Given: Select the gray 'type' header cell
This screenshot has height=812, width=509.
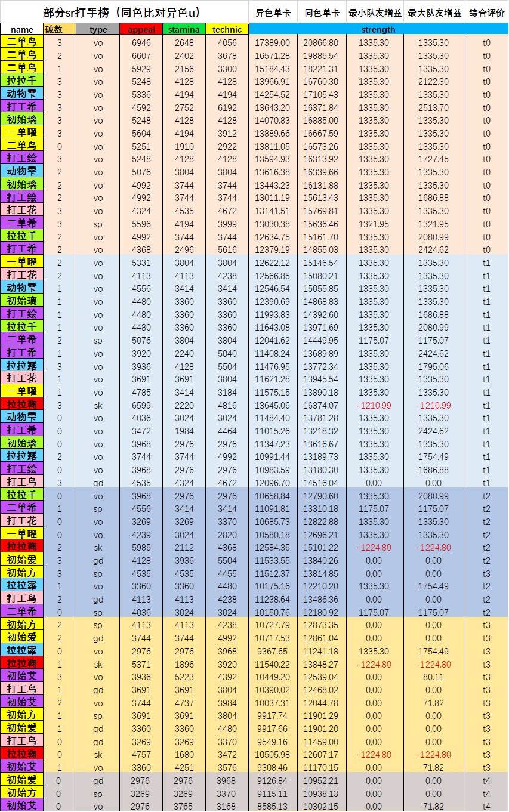Looking at the screenshot, I should click(x=98, y=29).
